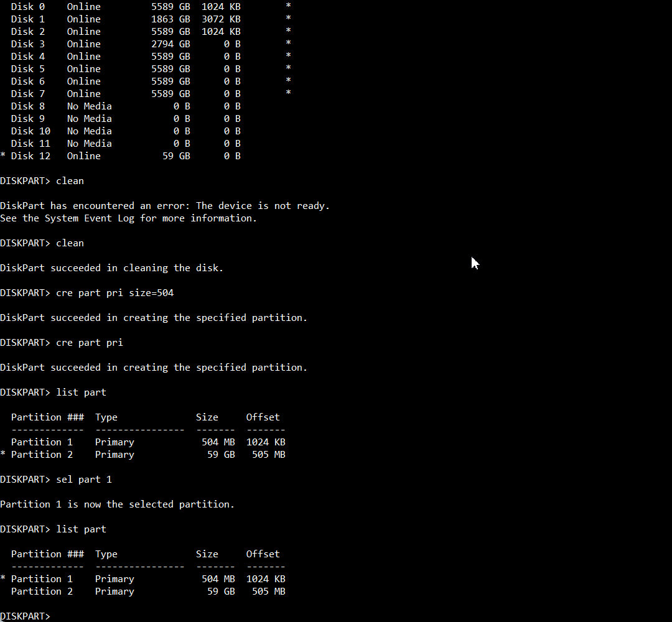Click the empty DISKPART prompt at the bottom
Viewport: 672px width, 622px height.
26,616
